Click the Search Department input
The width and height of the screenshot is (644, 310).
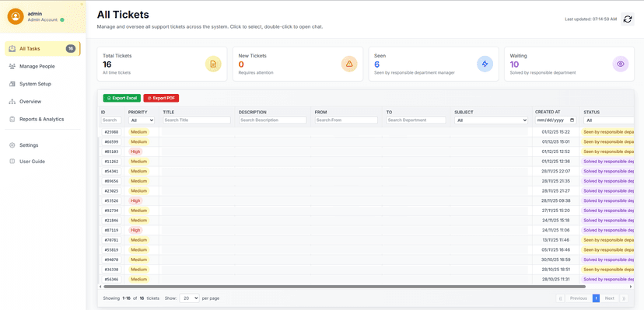(x=416, y=120)
